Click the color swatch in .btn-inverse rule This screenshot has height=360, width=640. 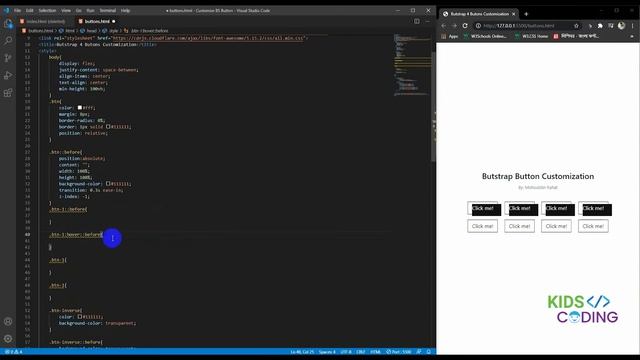80,317
